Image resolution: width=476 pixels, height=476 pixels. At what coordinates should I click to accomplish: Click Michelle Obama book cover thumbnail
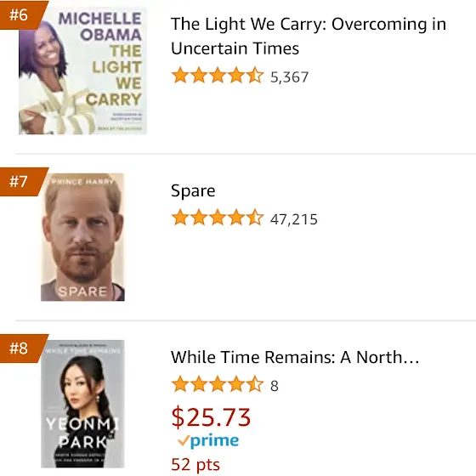(83, 71)
